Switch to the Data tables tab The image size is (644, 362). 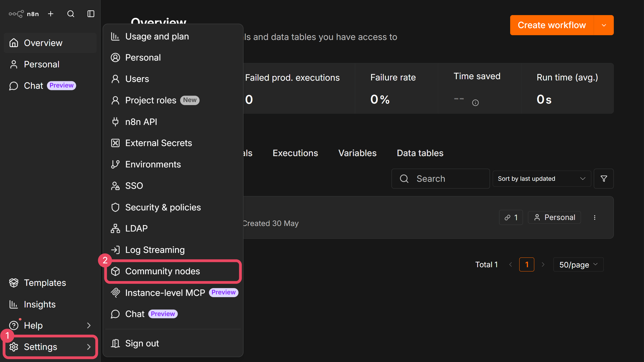point(420,153)
